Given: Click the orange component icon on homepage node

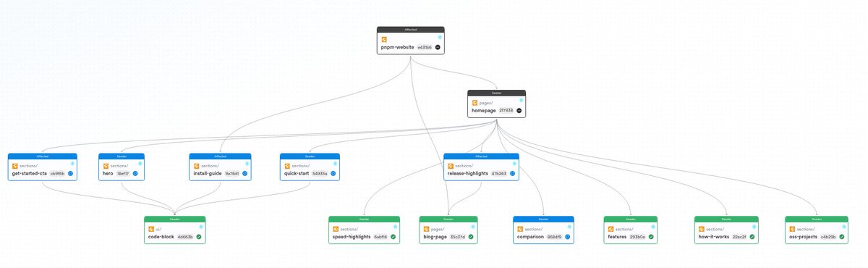Looking at the screenshot, I should (x=475, y=103).
